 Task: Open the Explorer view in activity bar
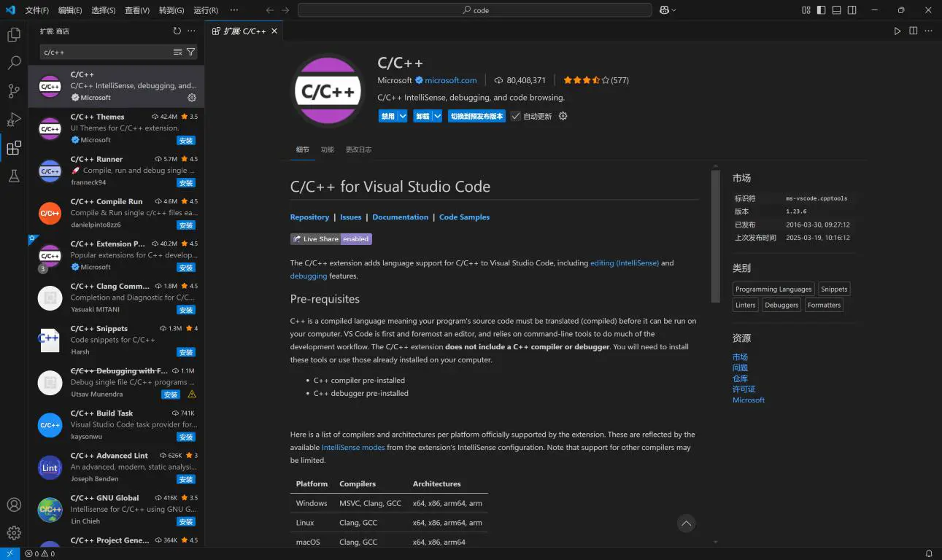point(14,34)
